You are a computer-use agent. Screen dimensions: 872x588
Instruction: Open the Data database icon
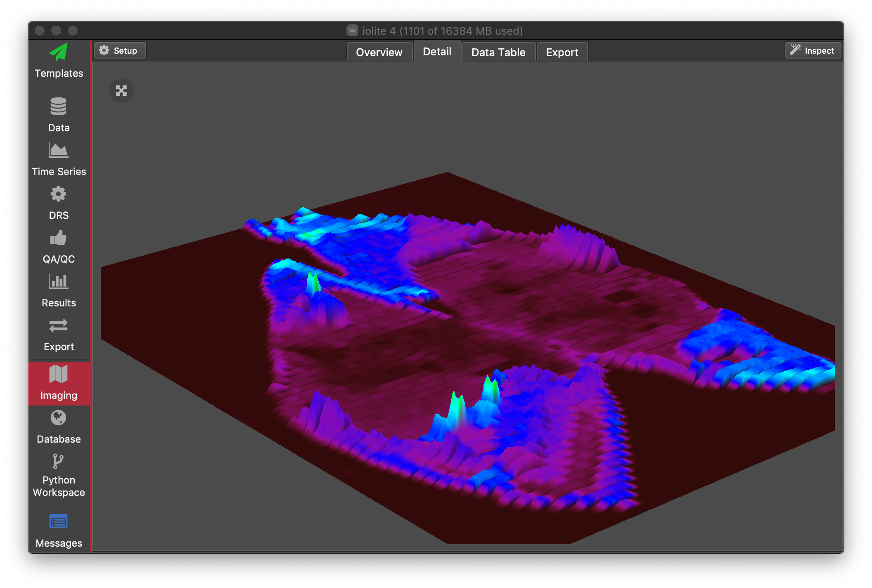pyautogui.click(x=59, y=114)
